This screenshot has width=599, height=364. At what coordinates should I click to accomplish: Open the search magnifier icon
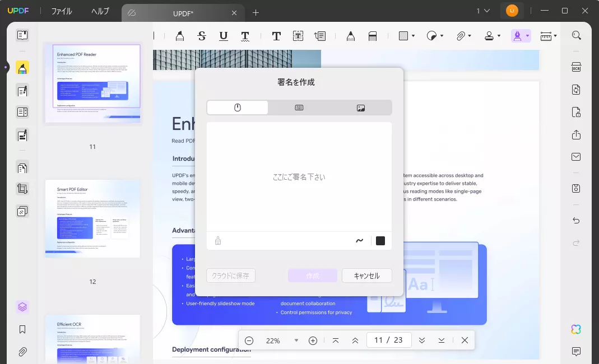coord(577,35)
